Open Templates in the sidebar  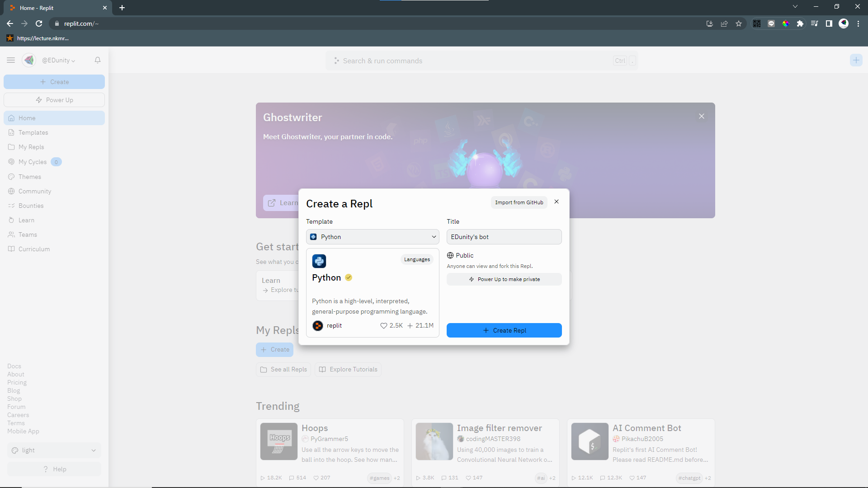point(33,132)
